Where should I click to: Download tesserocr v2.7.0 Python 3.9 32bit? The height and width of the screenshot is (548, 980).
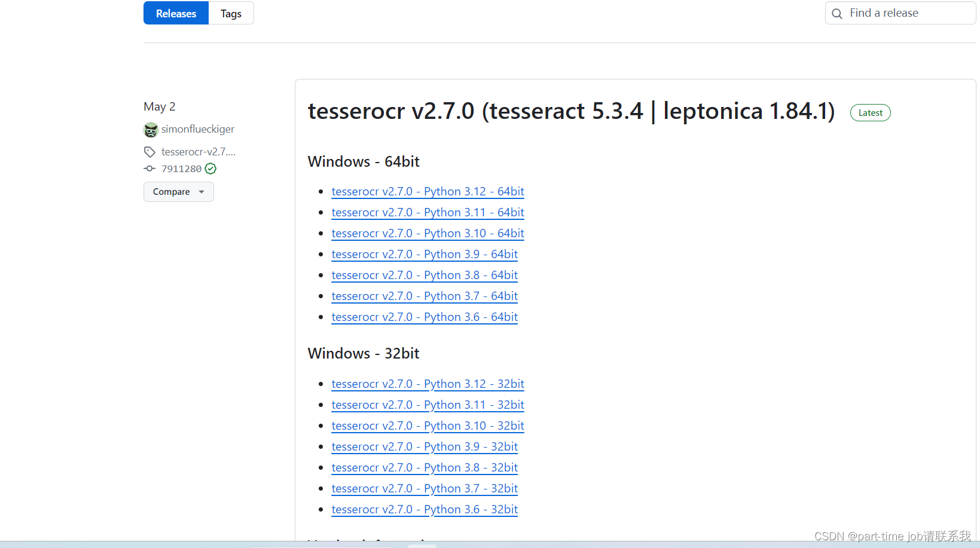425,446
